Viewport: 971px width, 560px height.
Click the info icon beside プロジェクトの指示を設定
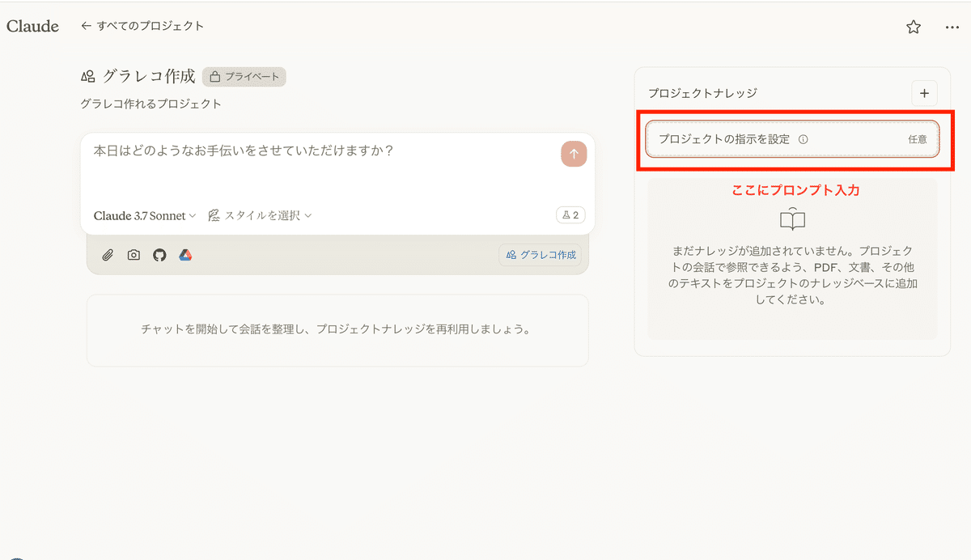click(804, 139)
